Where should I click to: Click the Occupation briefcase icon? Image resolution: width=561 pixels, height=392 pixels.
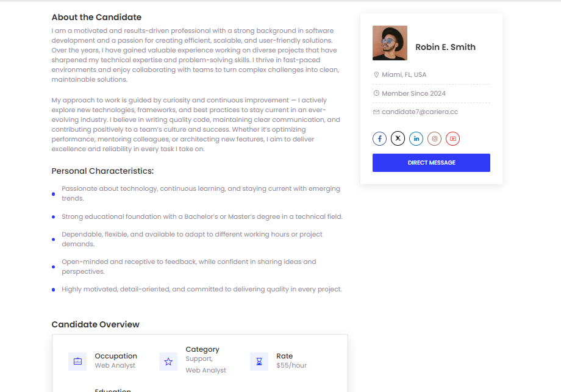pyautogui.click(x=77, y=362)
